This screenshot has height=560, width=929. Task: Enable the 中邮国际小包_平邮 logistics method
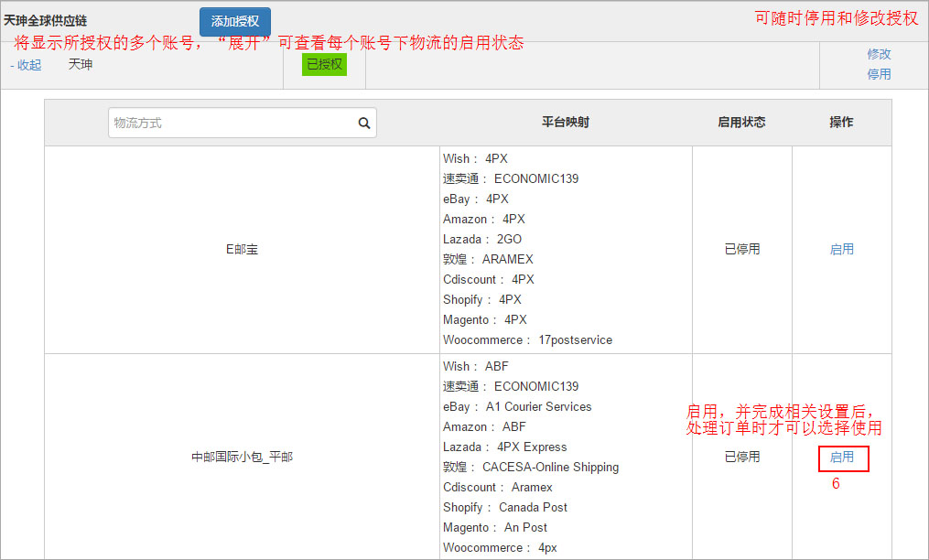click(x=841, y=457)
